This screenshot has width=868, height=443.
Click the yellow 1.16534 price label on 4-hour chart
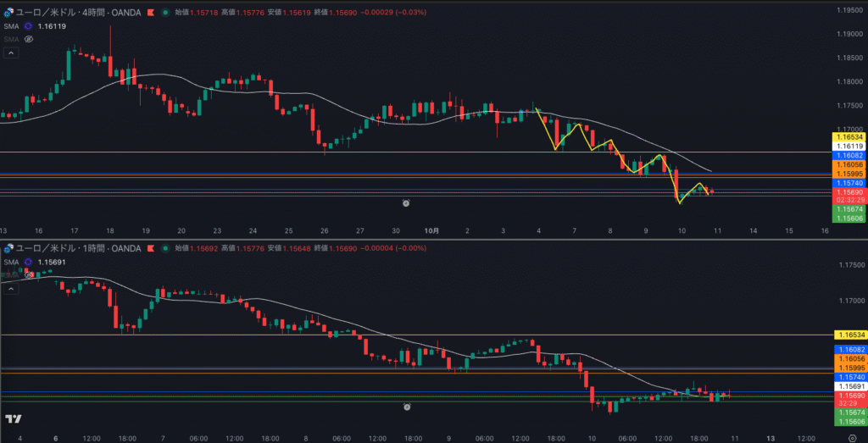[850, 136]
